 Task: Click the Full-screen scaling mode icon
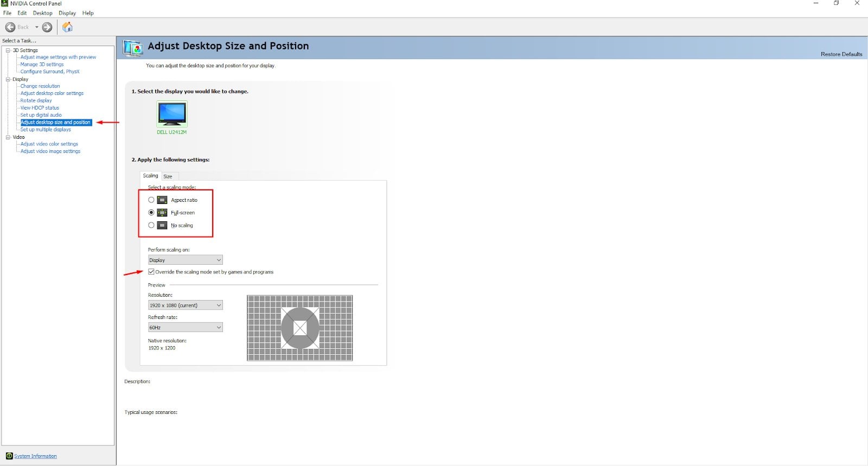click(x=162, y=213)
